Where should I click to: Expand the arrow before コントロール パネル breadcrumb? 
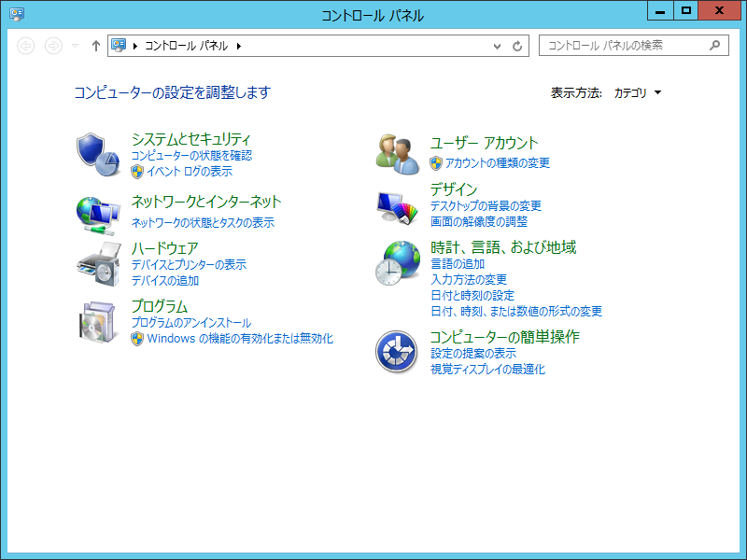click(x=135, y=46)
